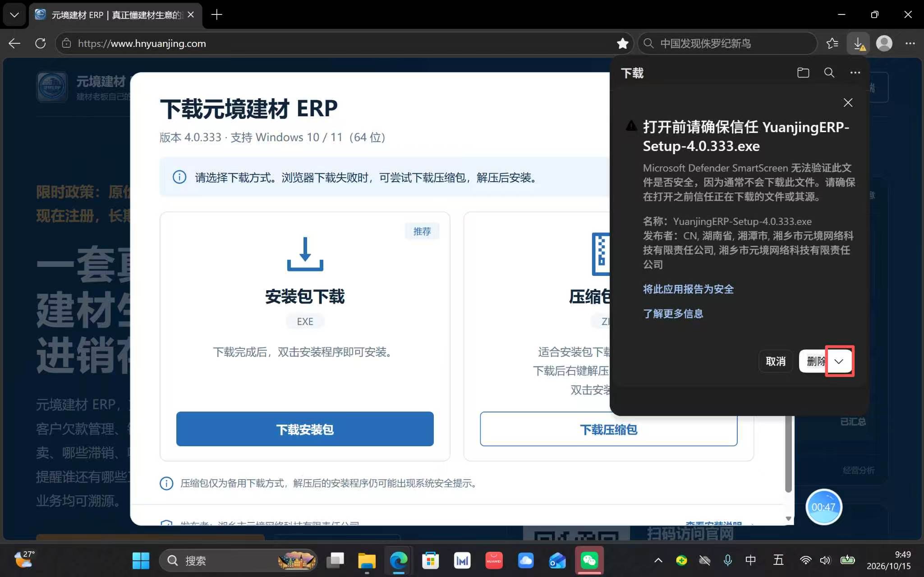Open a new browser tab
This screenshot has height=577, width=924.
tap(217, 15)
